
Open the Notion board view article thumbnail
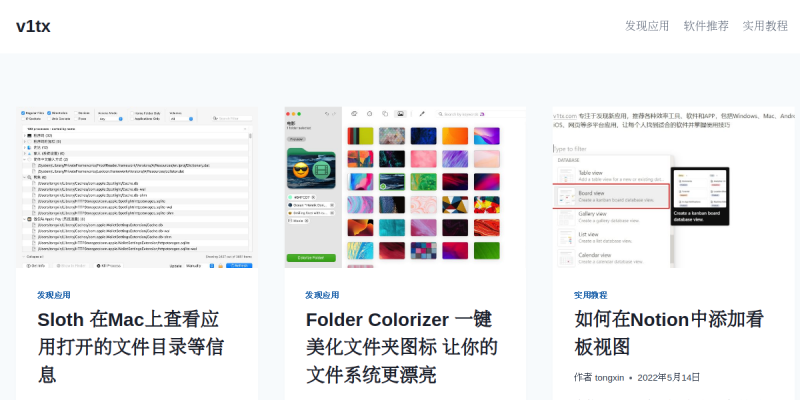pos(673,187)
